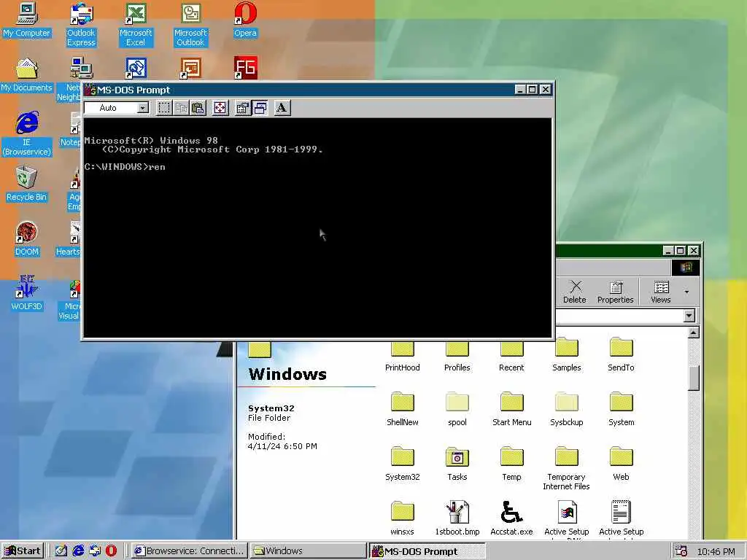This screenshot has height=560, width=747.
Task: Select the Profiles folder
Action: pyautogui.click(x=457, y=357)
